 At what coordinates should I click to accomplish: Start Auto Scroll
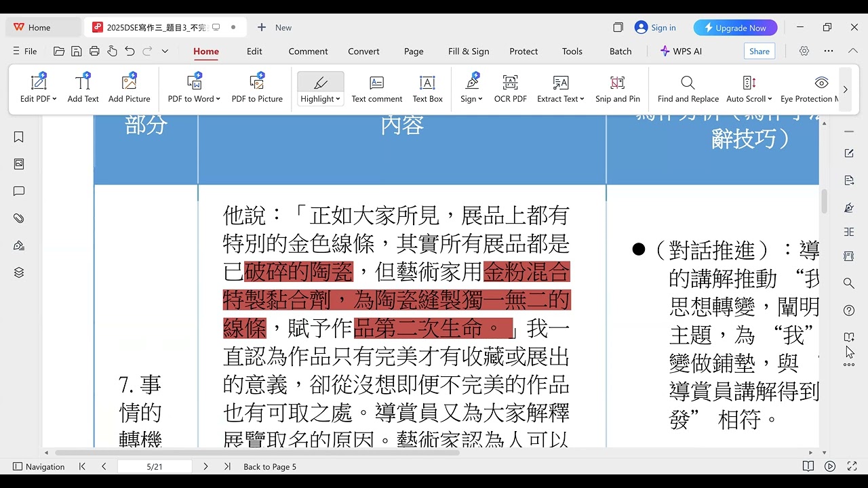749,89
